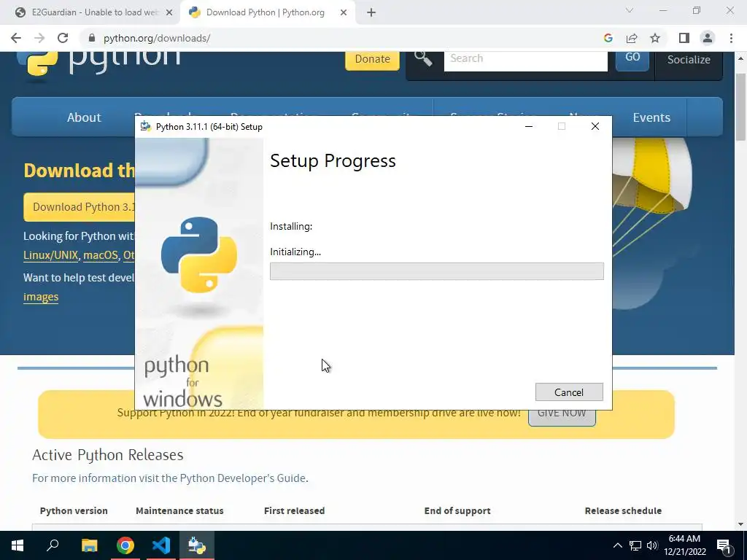Click the page vertical scrollbar thumb
The width and height of the screenshot is (747, 560).
740,108
